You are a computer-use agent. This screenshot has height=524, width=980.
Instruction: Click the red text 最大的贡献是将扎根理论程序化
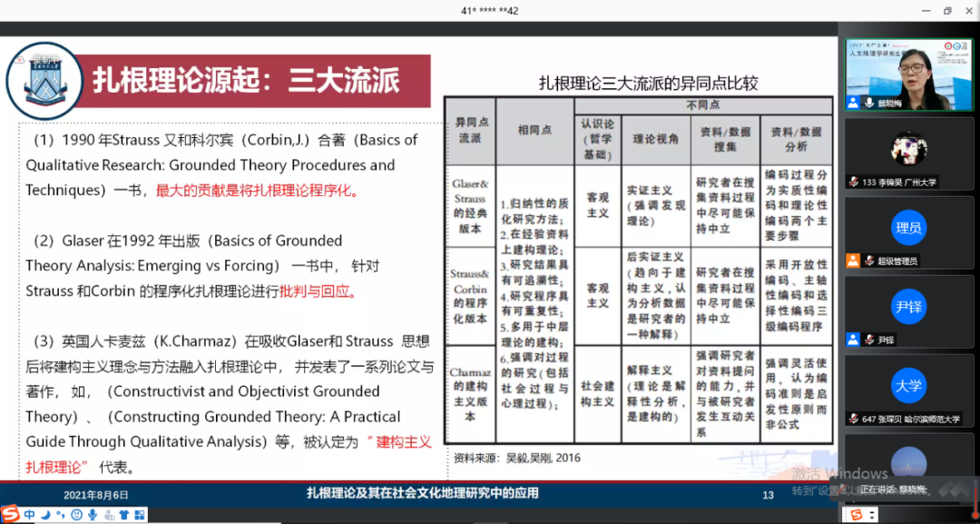coord(258,192)
